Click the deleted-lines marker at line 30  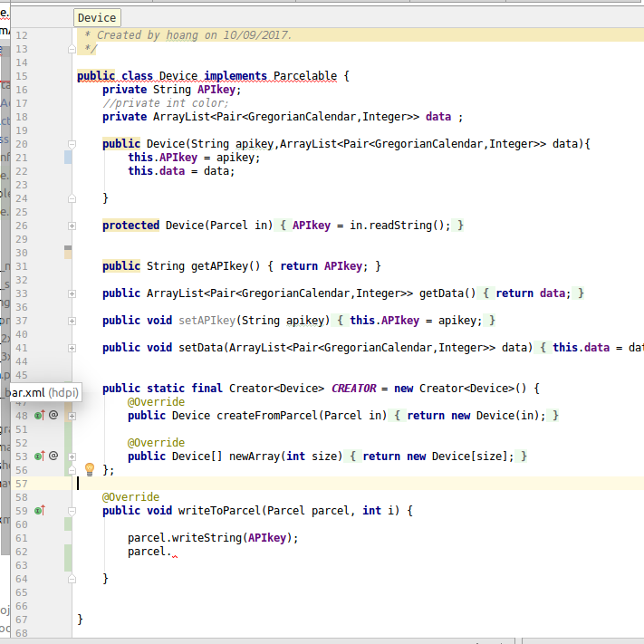coord(68,248)
